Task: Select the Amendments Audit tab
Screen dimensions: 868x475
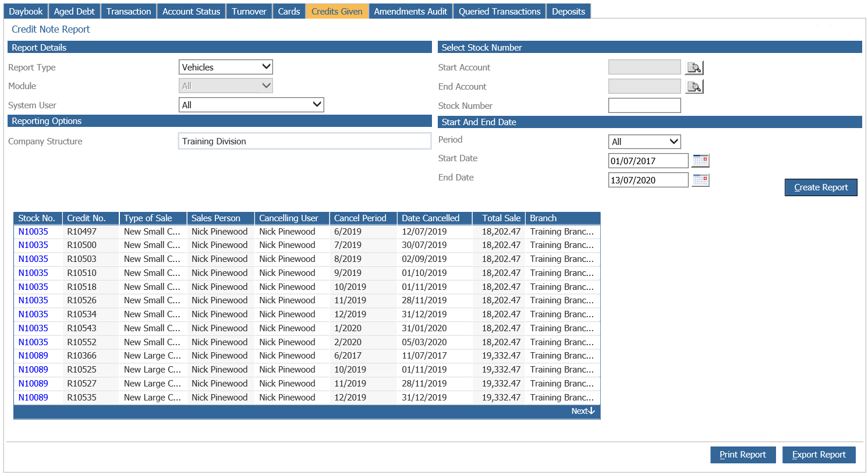Action: (410, 11)
